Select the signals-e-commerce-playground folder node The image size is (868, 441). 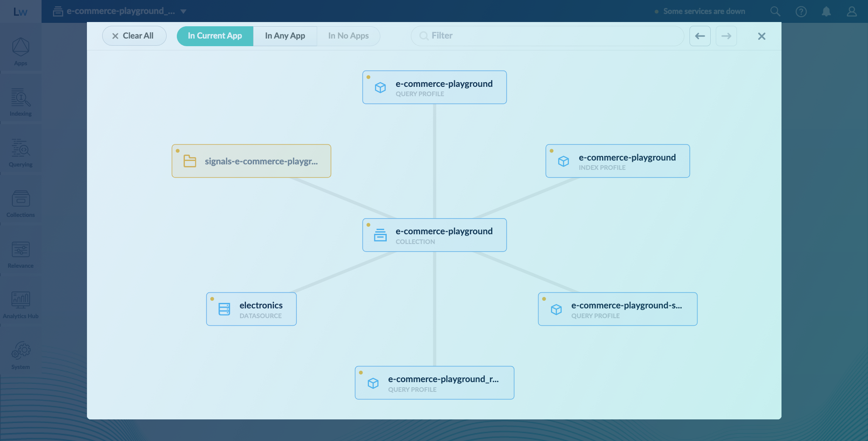251,161
